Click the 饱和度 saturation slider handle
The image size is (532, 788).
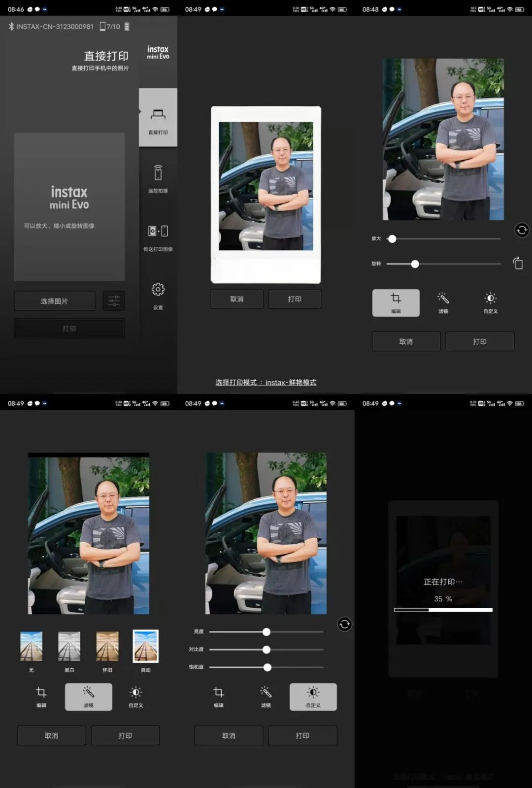pos(267,667)
